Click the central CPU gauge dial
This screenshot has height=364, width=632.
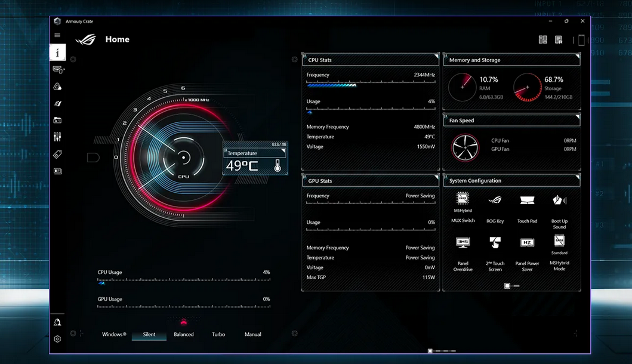click(183, 157)
